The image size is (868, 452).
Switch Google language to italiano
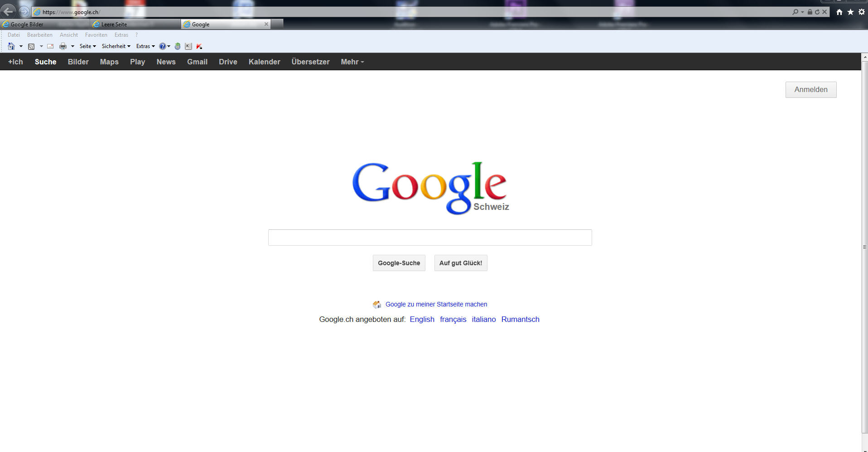484,319
